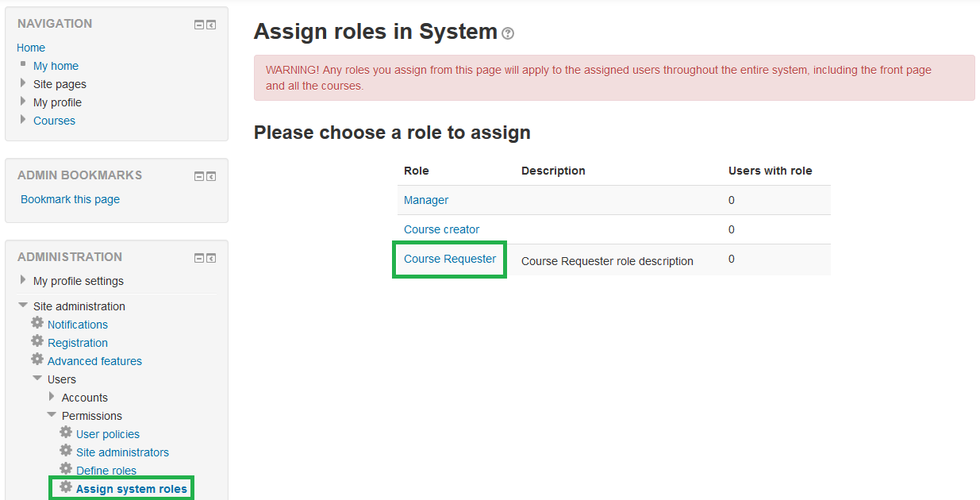The image size is (980, 500).
Task: Click the red WARNING message text
Action: pyautogui.click(x=598, y=78)
